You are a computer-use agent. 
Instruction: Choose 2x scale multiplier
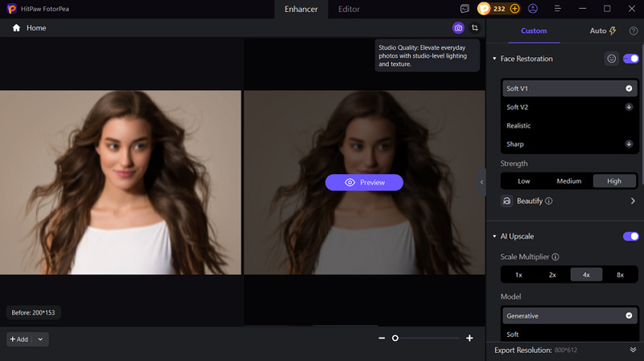(553, 274)
